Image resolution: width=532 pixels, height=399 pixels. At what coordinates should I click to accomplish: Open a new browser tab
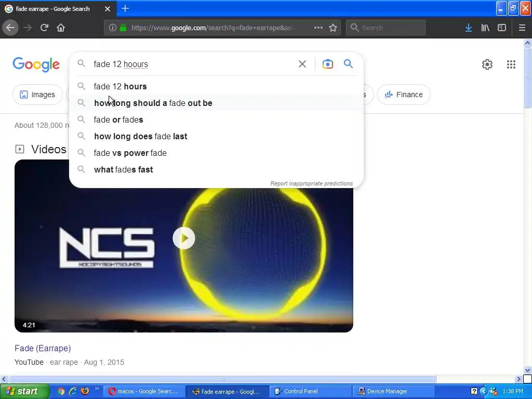click(x=125, y=8)
